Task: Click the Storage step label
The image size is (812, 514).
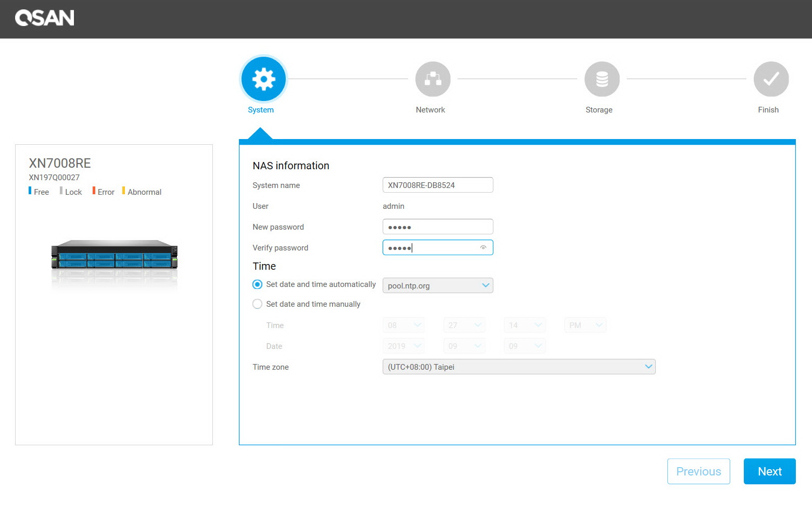Action: (599, 110)
